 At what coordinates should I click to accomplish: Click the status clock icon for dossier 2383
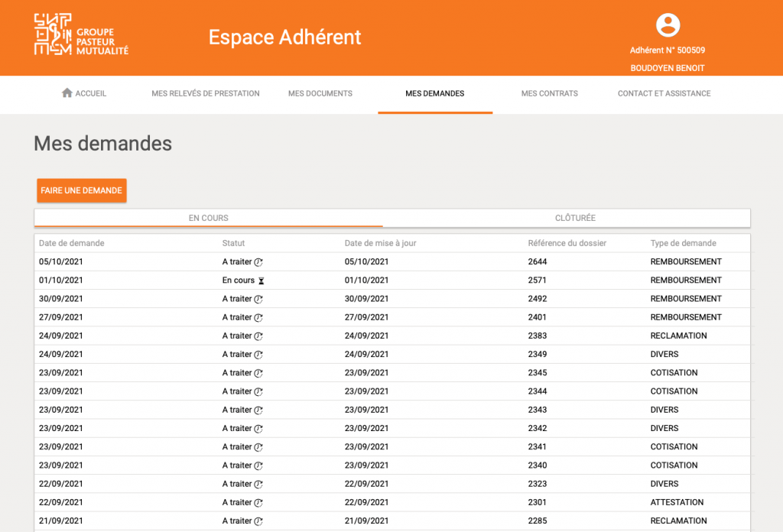[x=258, y=336]
